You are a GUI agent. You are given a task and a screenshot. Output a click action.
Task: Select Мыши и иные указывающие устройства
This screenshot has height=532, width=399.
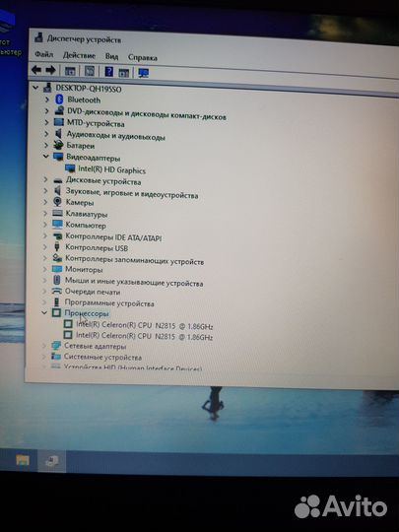134,282
